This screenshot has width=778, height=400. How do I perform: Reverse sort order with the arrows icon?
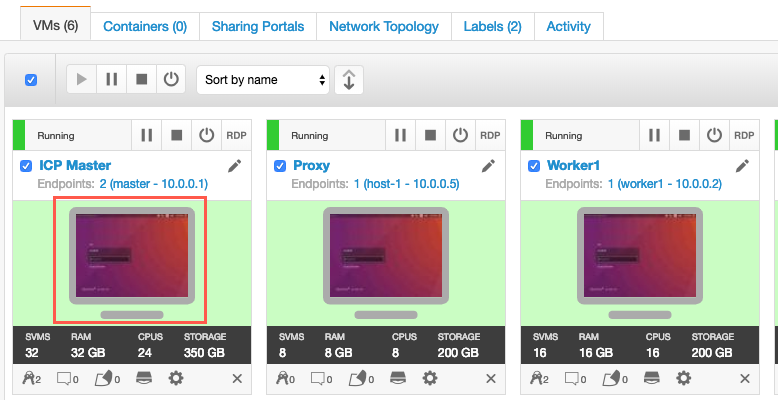point(349,80)
